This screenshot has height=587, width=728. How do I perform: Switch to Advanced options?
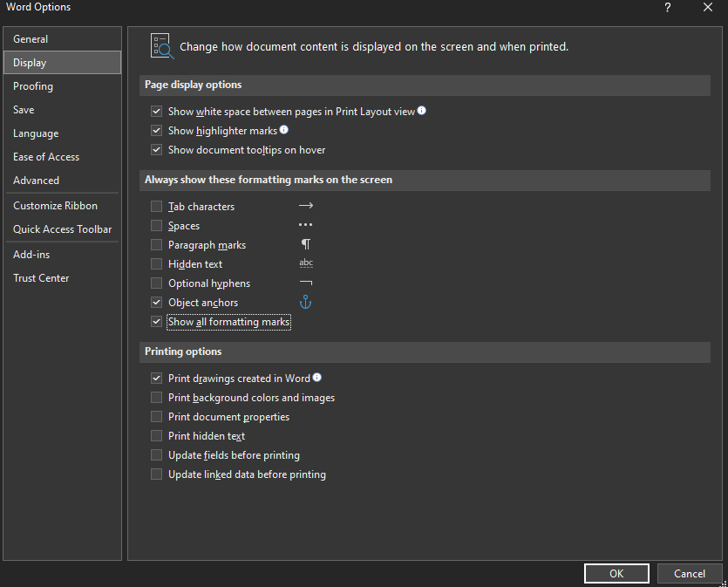pos(62,181)
